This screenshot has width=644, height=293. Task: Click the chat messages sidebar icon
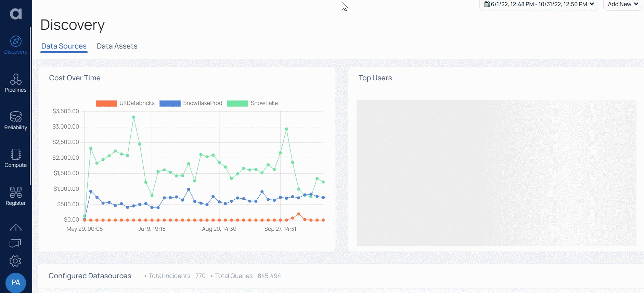click(15, 243)
